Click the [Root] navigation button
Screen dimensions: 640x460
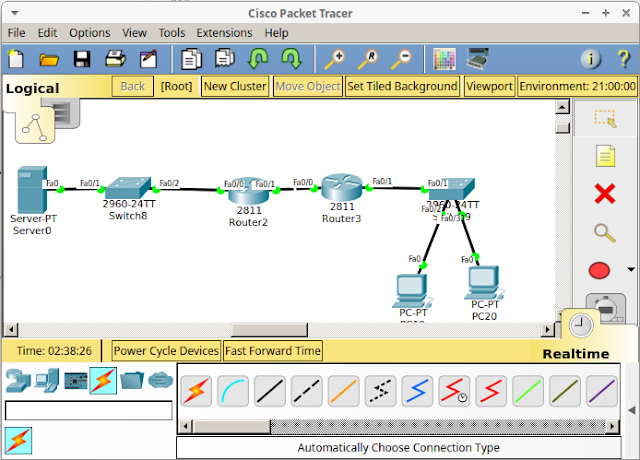click(176, 86)
